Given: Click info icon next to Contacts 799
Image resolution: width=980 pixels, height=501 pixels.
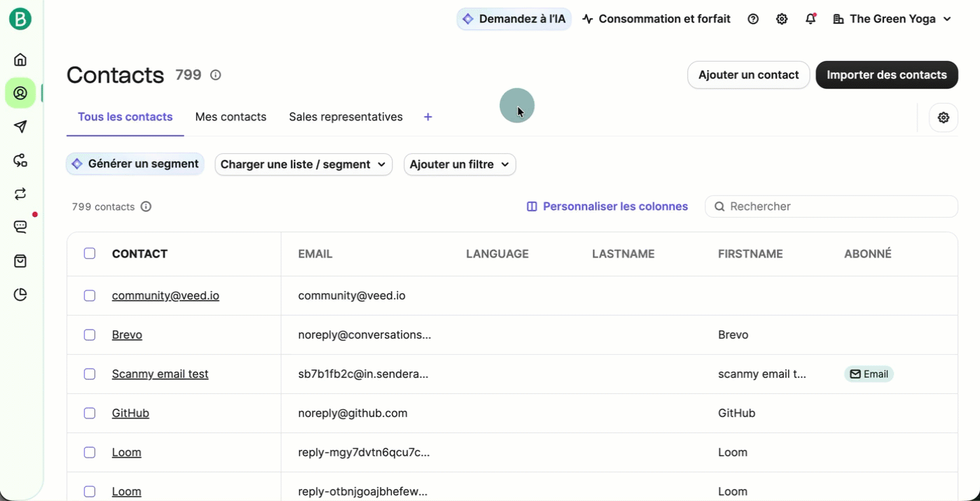Looking at the screenshot, I should click(216, 75).
